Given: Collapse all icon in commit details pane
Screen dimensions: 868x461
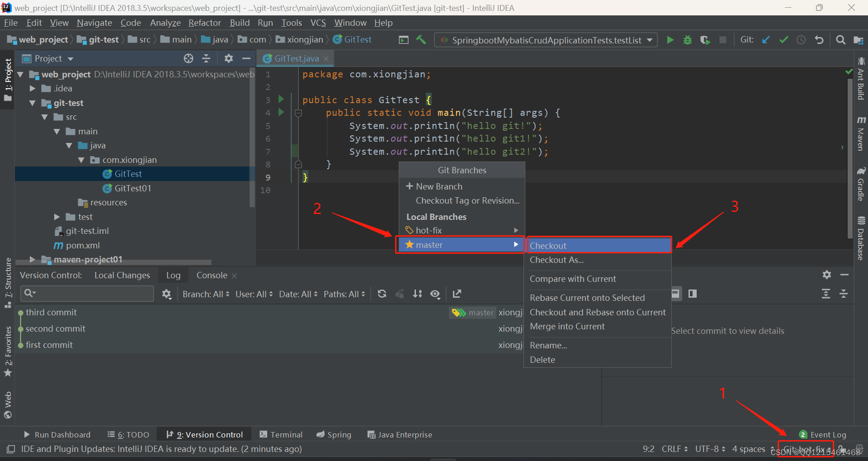Looking at the screenshot, I should point(844,294).
